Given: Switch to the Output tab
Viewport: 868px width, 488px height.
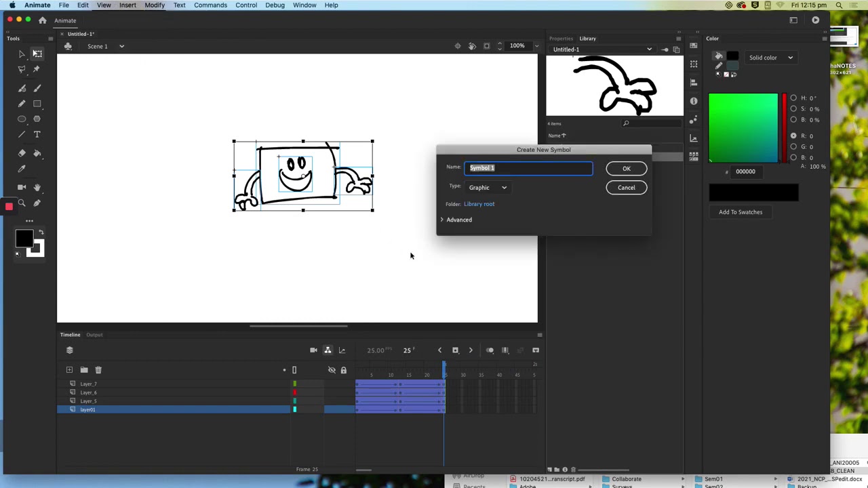Looking at the screenshot, I should [94, 335].
